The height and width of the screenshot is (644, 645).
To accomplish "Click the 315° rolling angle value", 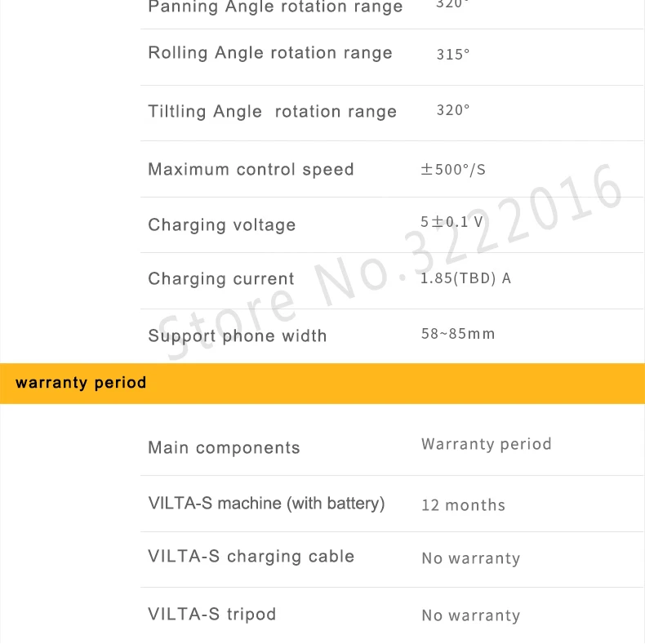I will [453, 55].
